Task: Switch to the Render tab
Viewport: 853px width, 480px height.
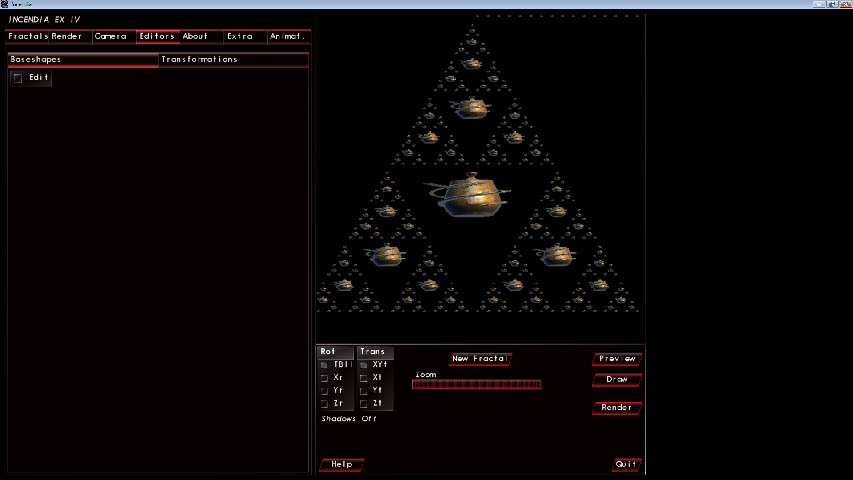Action: click(x=70, y=36)
